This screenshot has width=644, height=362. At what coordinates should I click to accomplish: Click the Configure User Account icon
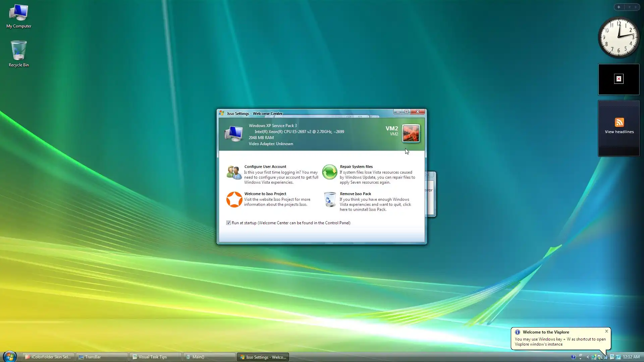(x=234, y=173)
